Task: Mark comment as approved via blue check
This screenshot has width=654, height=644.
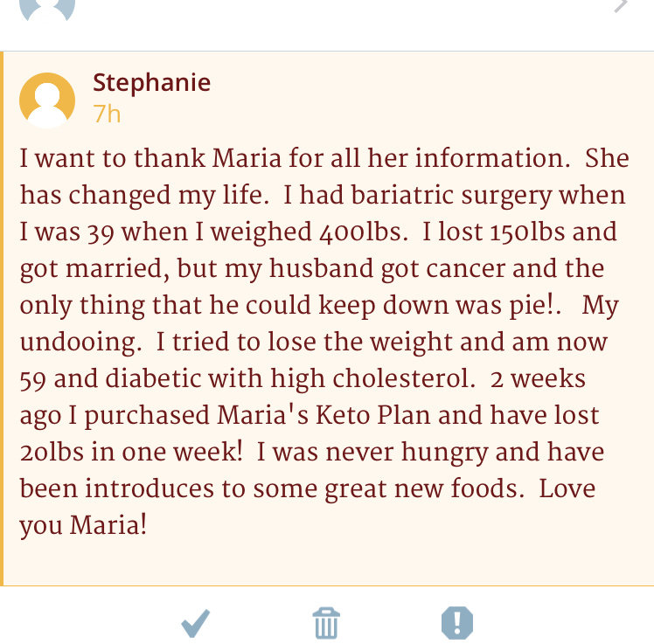Action: pos(196,624)
